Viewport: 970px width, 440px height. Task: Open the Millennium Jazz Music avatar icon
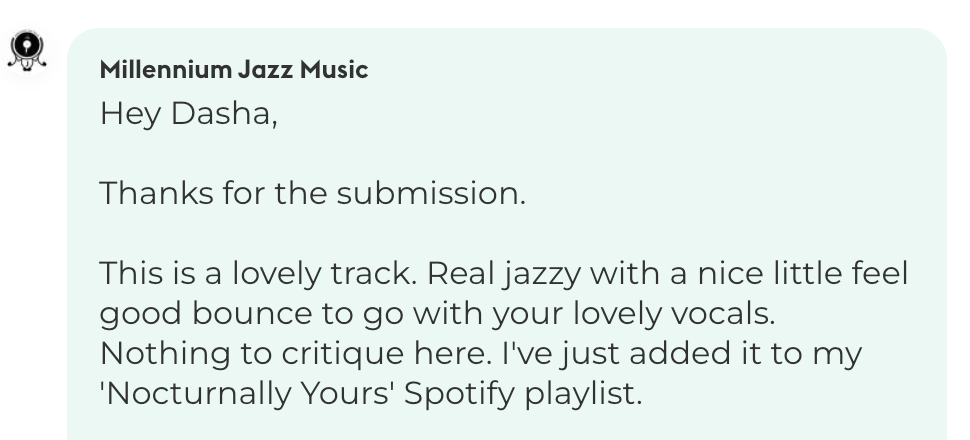(27, 50)
